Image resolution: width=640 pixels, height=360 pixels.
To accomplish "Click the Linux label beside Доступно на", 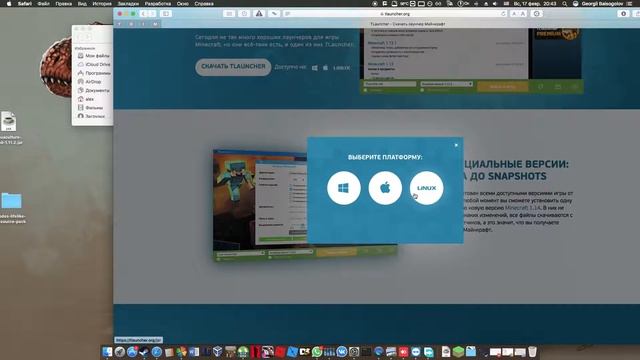I will coord(341,68).
